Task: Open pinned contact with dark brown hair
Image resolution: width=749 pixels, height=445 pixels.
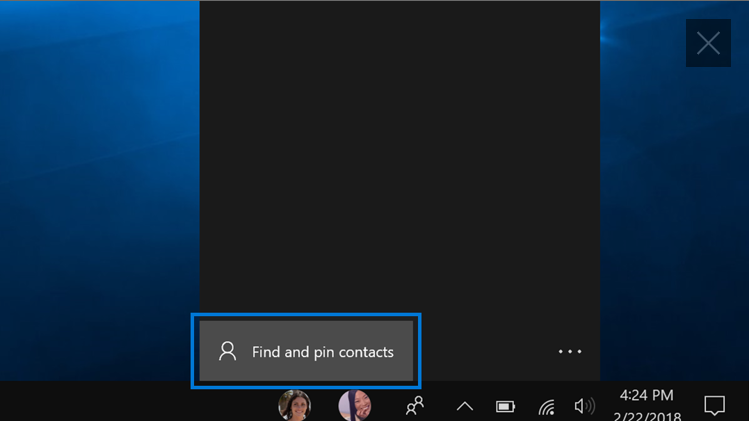Action: coord(295,405)
